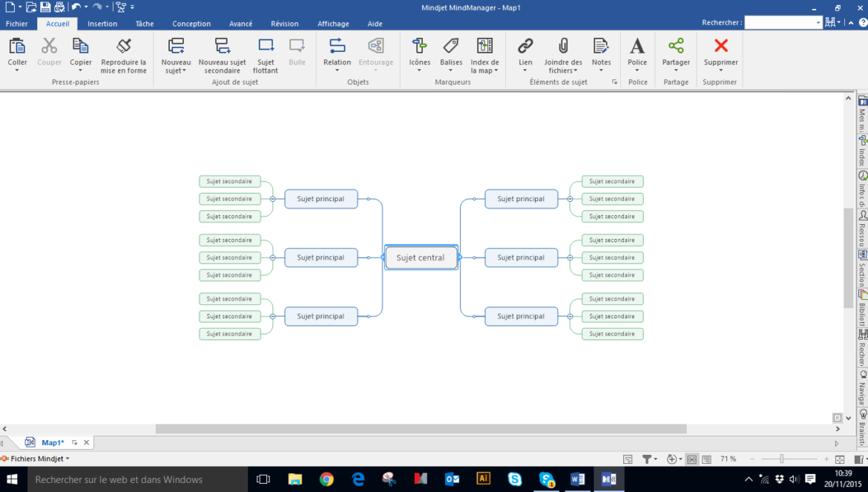Collapse subtopics of the bottom-right Sujet principal
Viewport: 868px width, 492px height.
click(x=570, y=316)
